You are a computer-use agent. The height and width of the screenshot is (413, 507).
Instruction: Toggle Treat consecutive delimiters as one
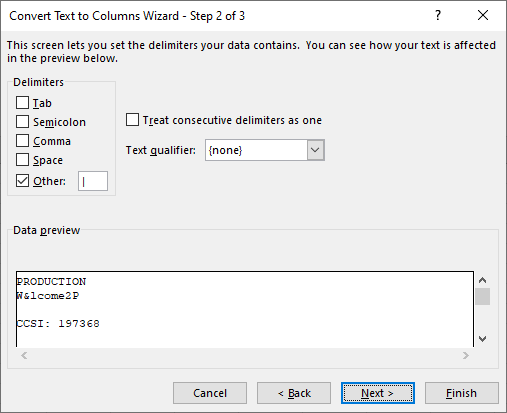[x=132, y=120]
